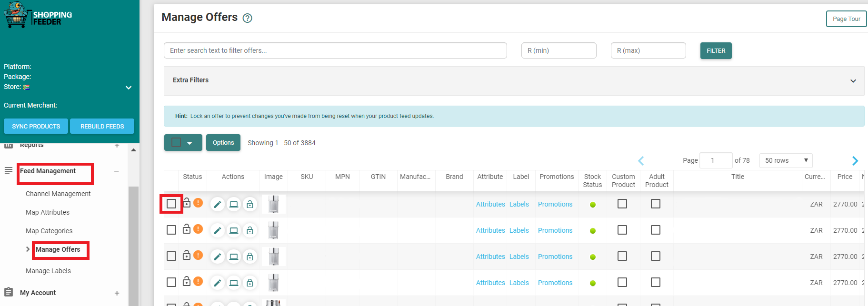Open Map Categories in the sidebar
The height and width of the screenshot is (306, 868).
[x=49, y=231]
